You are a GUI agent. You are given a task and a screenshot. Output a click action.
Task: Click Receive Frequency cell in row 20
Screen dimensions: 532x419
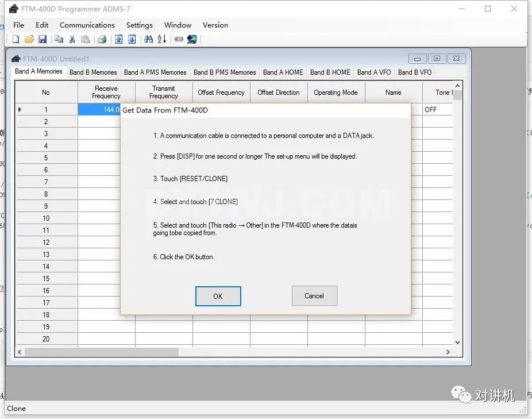[106, 339]
